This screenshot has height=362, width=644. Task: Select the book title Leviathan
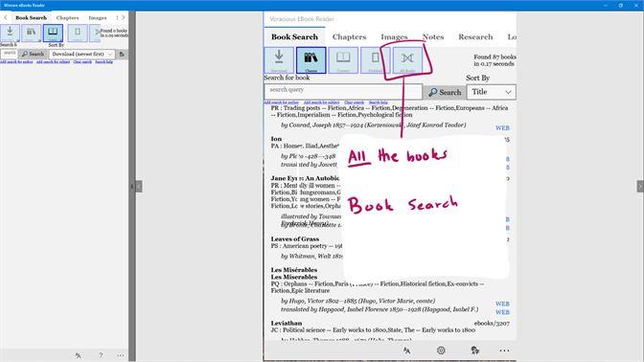point(287,324)
